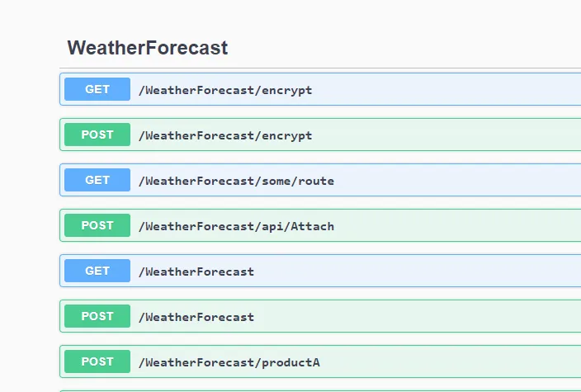Screen dimensions: 581x392
Task: Click POST badge for plain /WeatherForecast
Action: [x=97, y=316]
